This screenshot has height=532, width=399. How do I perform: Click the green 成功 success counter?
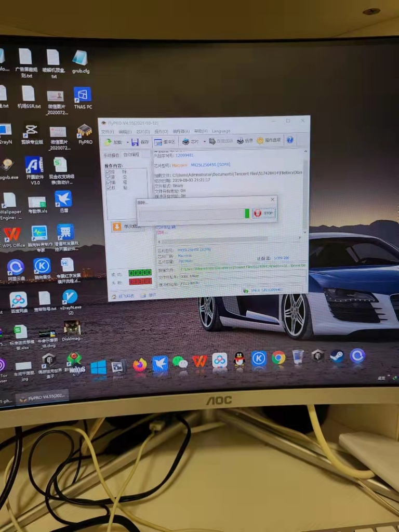click(x=140, y=272)
